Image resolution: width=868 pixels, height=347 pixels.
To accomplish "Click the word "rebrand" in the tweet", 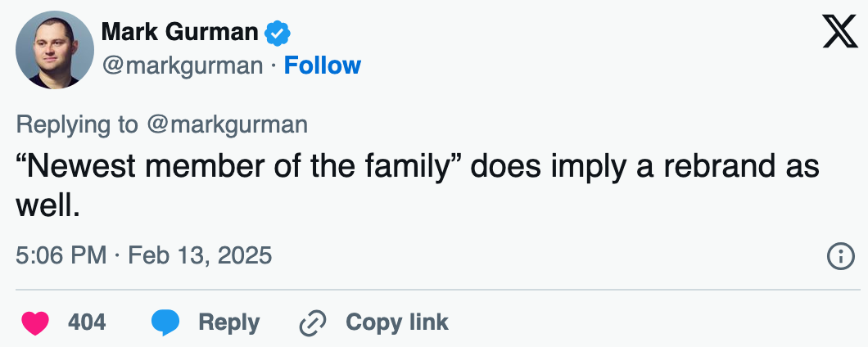I will tap(709, 166).
